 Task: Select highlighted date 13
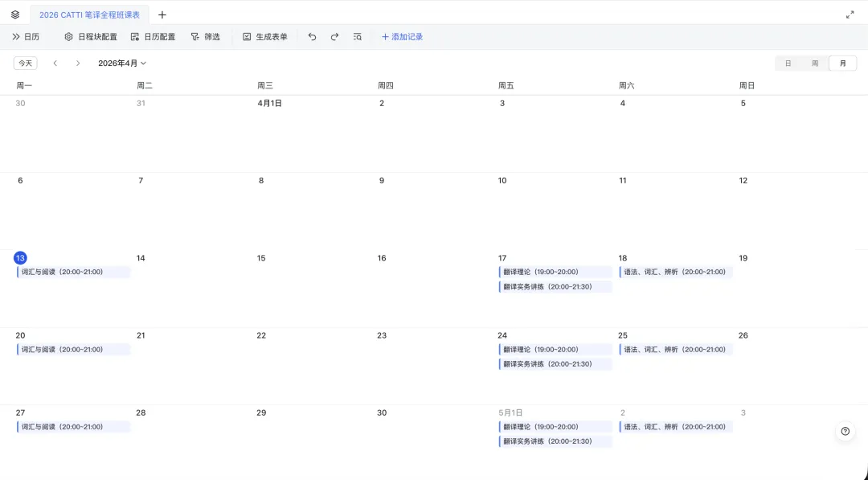[x=20, y=258]
